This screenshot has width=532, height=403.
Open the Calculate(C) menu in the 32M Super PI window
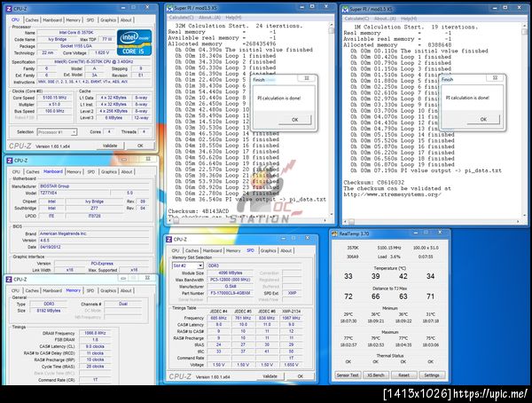coord(181,18)
